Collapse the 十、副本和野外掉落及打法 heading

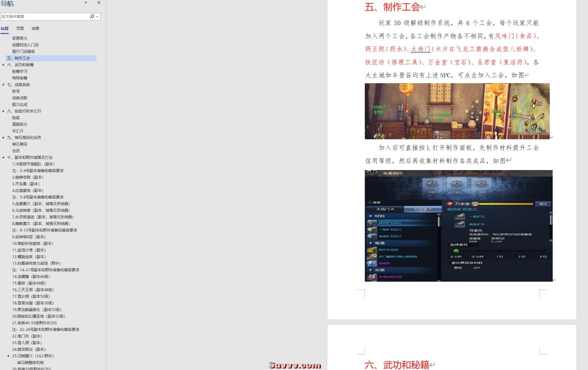pyautogui.click(x=3, y=157)
